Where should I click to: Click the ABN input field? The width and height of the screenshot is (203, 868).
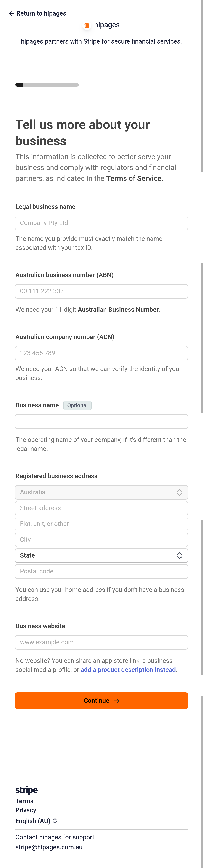(x=101, y=291)
